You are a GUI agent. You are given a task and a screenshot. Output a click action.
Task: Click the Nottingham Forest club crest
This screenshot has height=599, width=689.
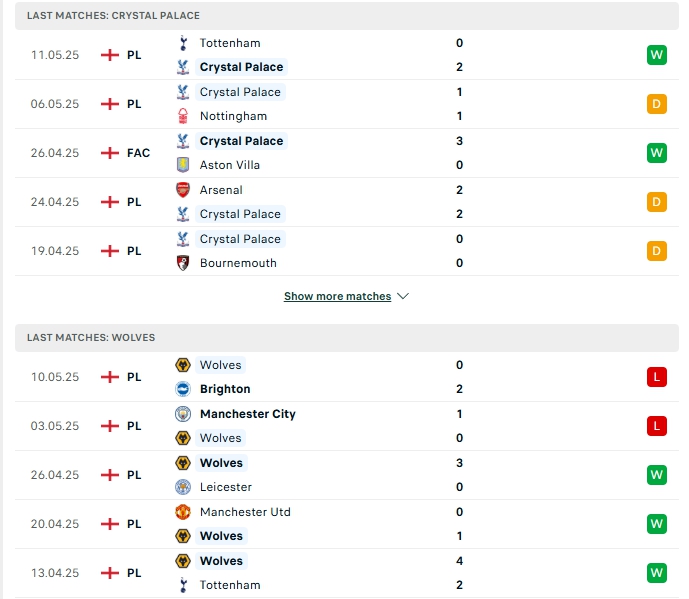(x=183, y=116)
